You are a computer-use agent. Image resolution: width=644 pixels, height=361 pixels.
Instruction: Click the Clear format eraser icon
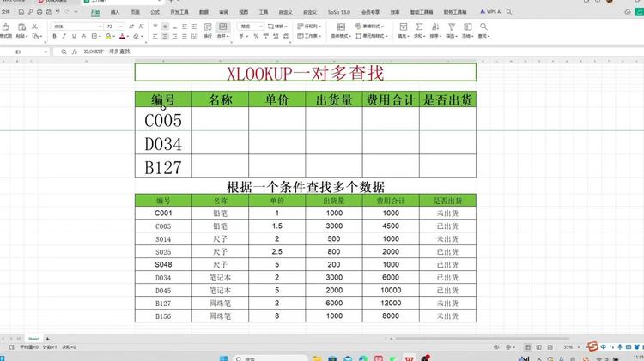coord(137,36)
